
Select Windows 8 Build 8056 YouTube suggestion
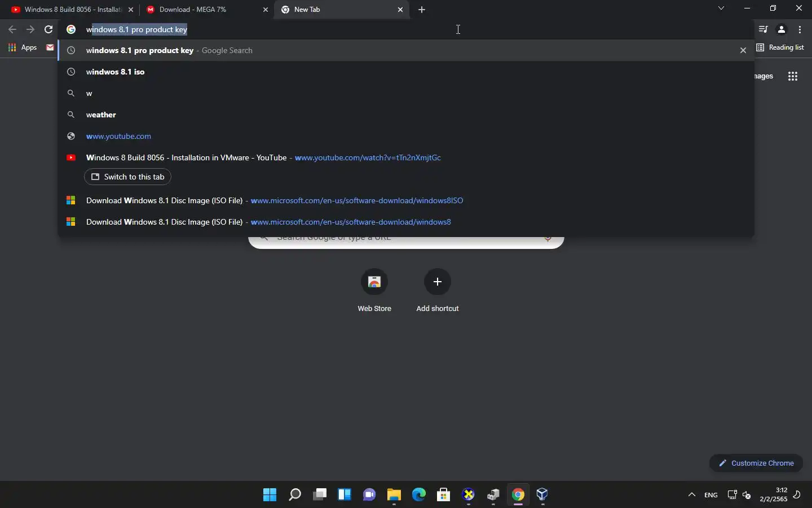click(406, 157)
